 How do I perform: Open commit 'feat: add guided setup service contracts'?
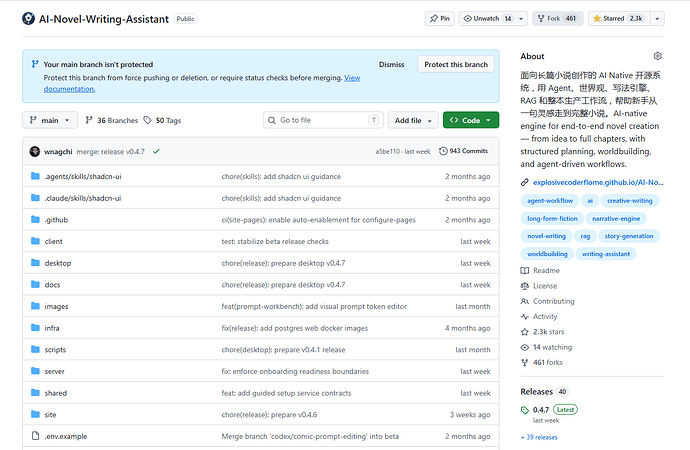286,393
